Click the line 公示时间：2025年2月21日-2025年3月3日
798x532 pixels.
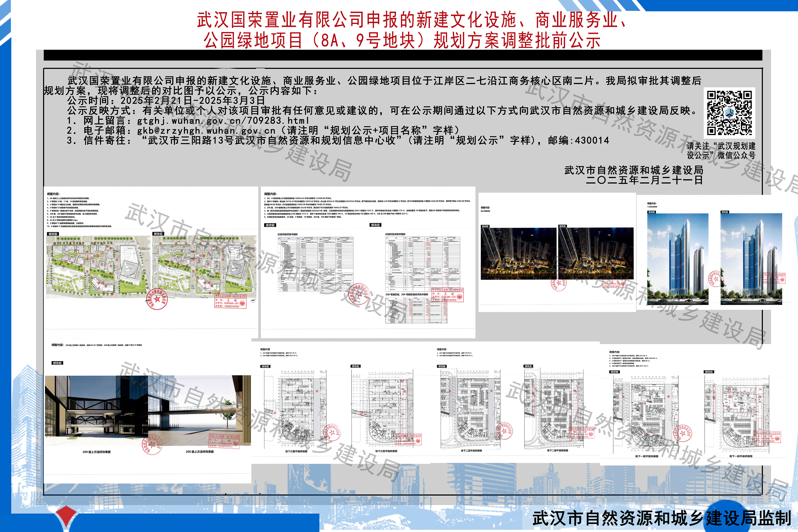pos(166,100)
